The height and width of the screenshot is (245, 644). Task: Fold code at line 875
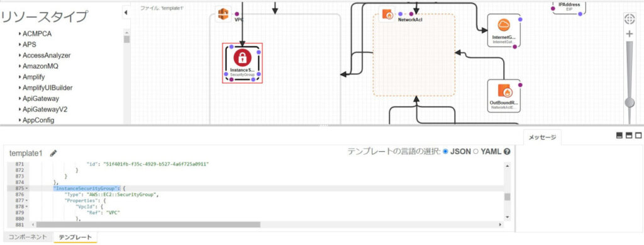click(27, 188)
